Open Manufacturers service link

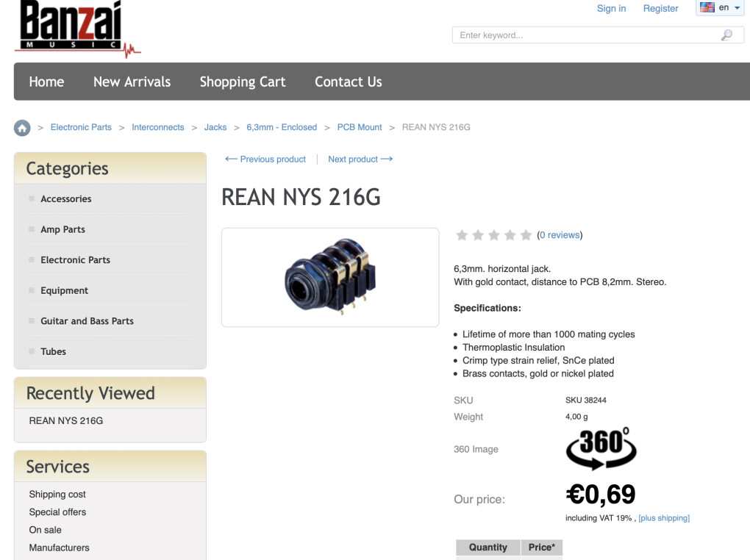pos(59,548)
